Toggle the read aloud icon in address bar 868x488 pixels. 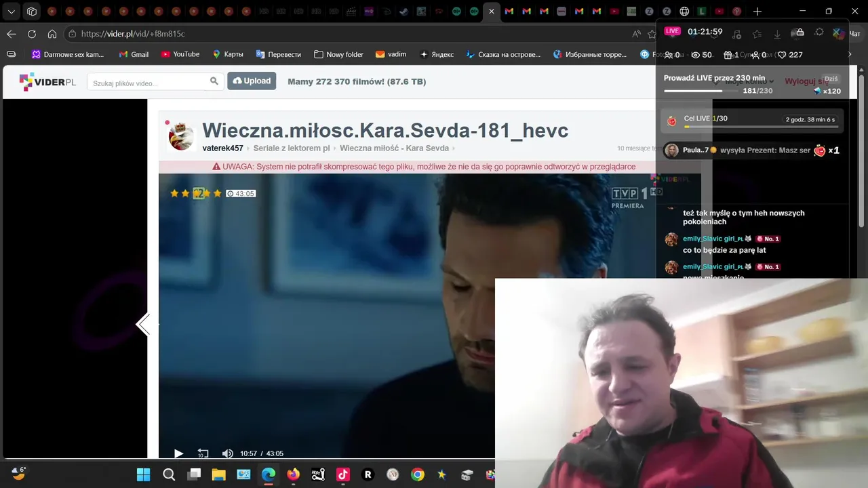click(x=636, y=34)
